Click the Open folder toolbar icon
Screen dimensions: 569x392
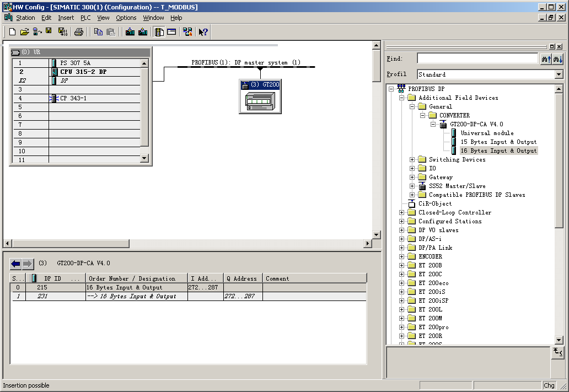(x=24, y=32)
